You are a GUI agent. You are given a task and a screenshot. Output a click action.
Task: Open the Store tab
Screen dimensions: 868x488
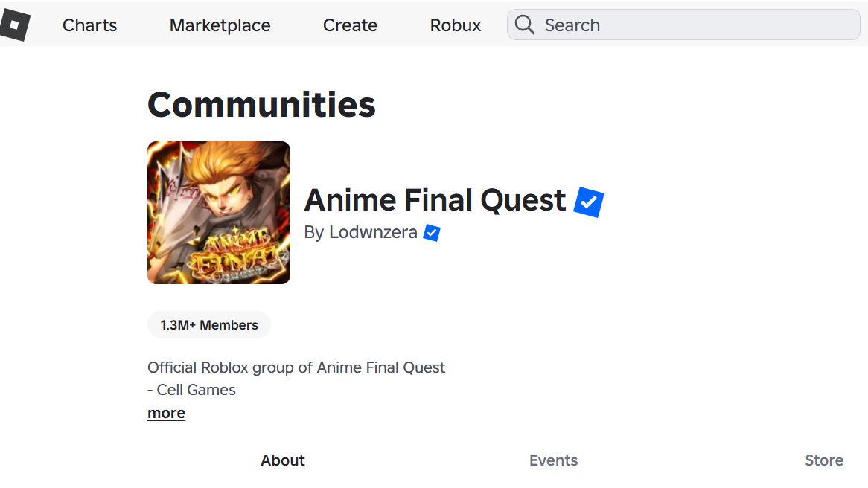[x=823, y=460]
